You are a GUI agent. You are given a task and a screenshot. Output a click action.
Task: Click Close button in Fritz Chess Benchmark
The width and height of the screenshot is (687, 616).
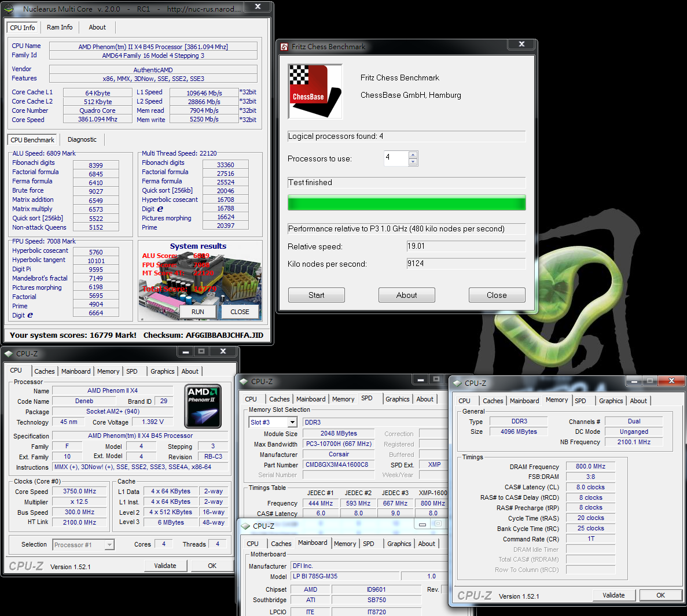click(497, 295)
